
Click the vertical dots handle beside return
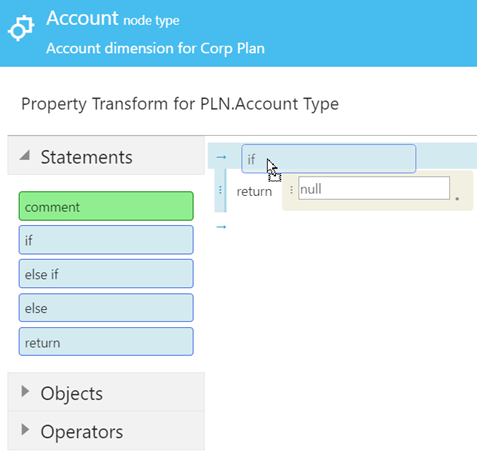220,190
